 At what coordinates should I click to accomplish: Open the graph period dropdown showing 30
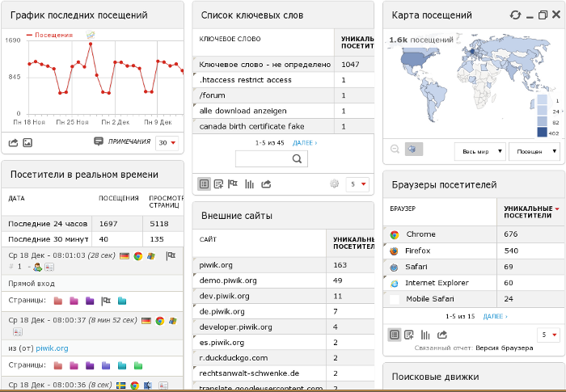[x=167, y=143]
